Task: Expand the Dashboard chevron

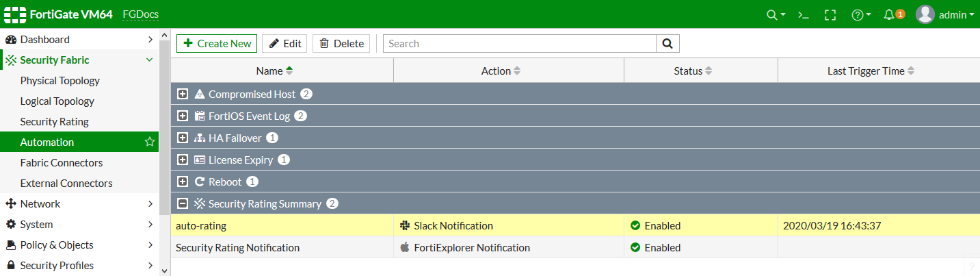Action: 150,40
